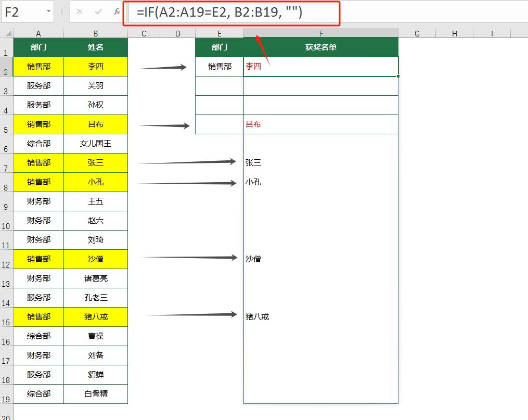Viewport: 528px width, 420px height.
Task: Expand the Name Box dropdown arrow
Action: coord(48,11)
